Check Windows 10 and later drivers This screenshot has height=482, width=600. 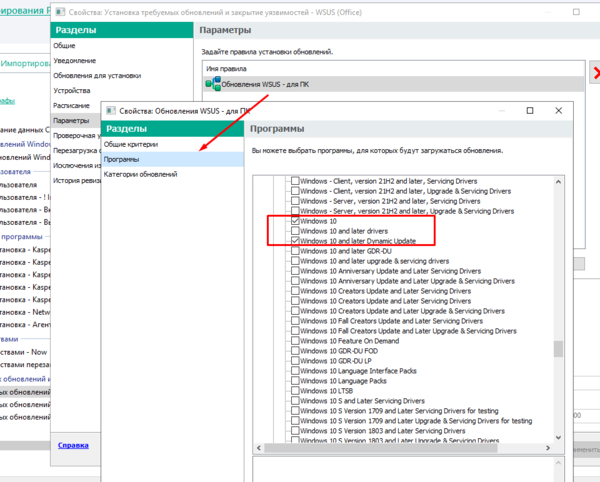tap(294, 231)
